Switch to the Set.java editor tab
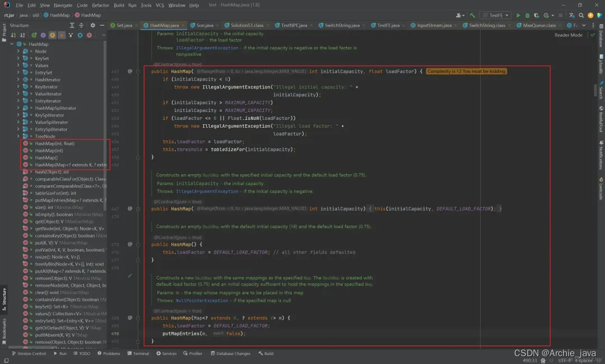The image size is (605, 364). tap(124, 25)
